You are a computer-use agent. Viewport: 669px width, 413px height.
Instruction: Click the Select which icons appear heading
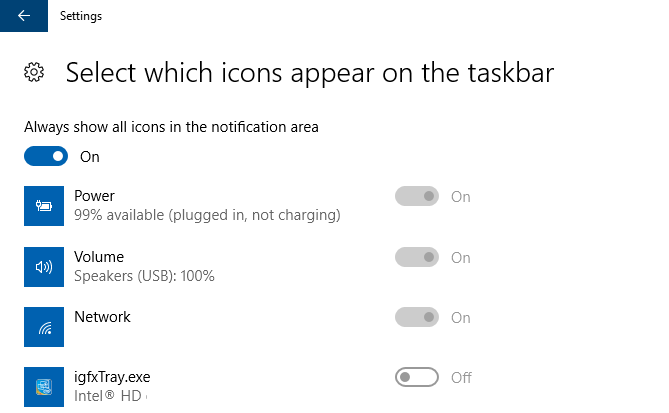click(x=310, y=73)
